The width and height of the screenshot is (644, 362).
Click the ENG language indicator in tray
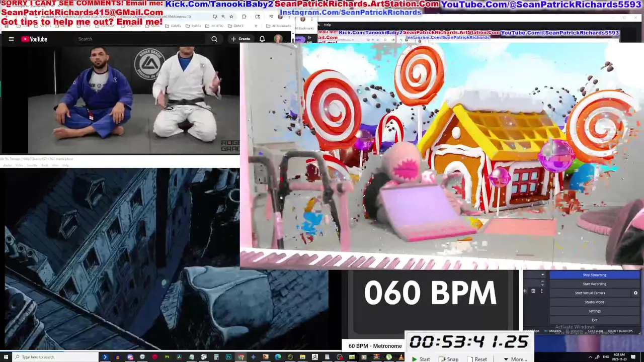pyautogui.click(x=606, y=357)
